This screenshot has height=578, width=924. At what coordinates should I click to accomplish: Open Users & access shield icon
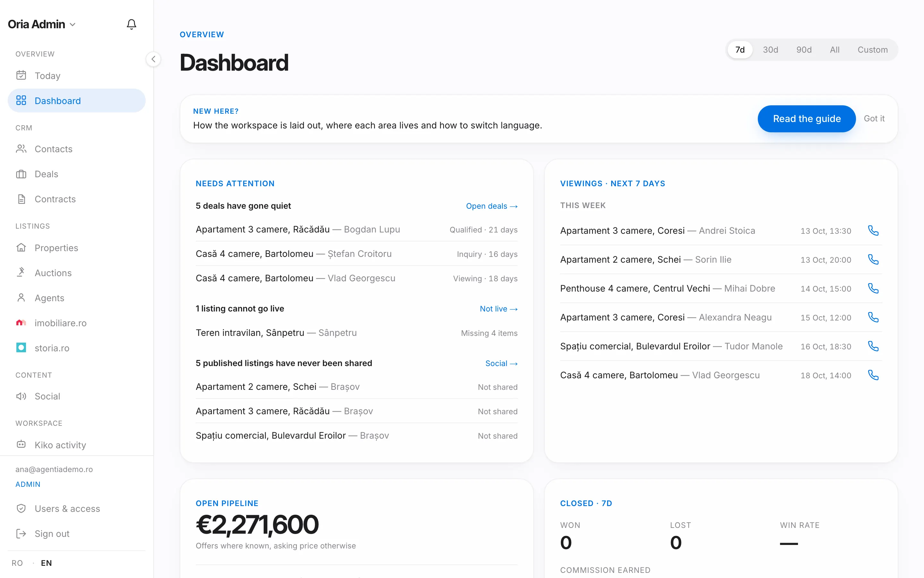pos(21,508)
